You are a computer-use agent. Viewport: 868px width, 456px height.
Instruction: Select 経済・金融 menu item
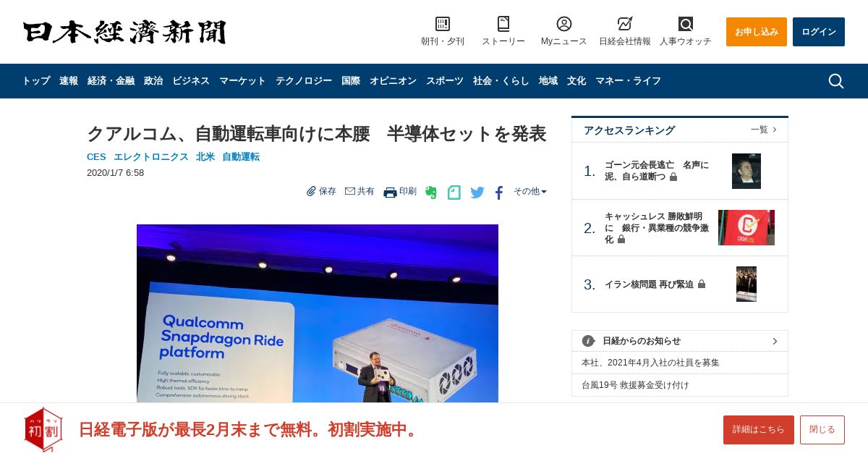click(x=111, y=81)
